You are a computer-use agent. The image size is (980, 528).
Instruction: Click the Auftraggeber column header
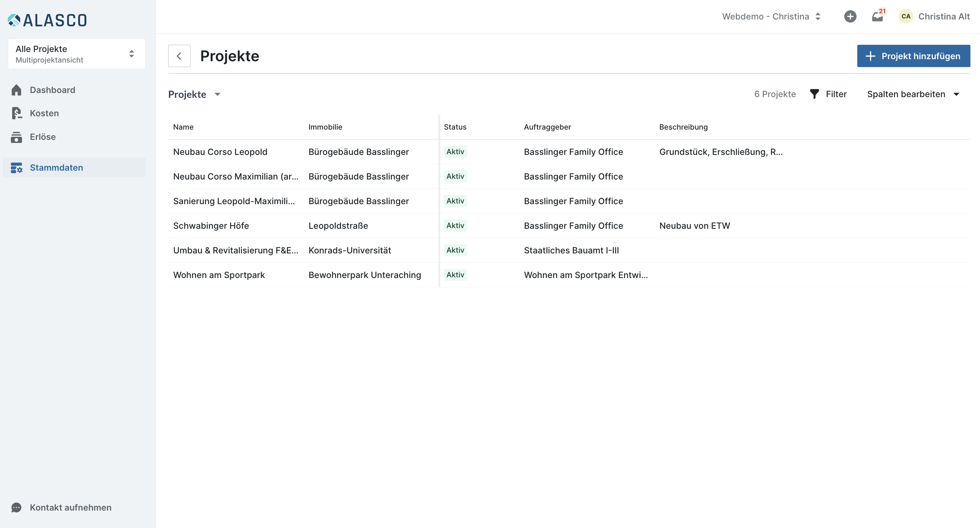tap(547, 127)
